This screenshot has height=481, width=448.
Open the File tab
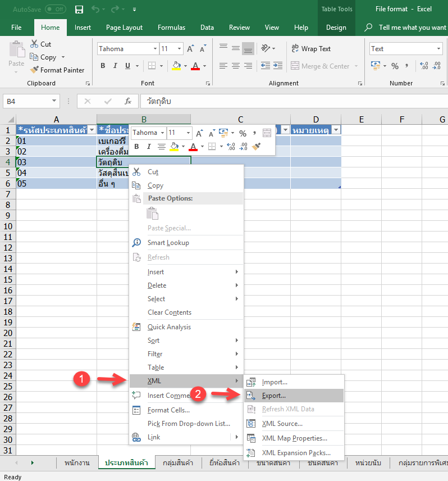point(16,28)
